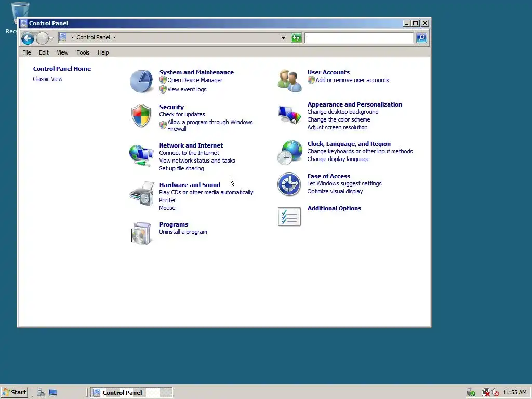Click Connect to the Internet
This screenshot has width=532, height=399.
[x=189, y=153]
